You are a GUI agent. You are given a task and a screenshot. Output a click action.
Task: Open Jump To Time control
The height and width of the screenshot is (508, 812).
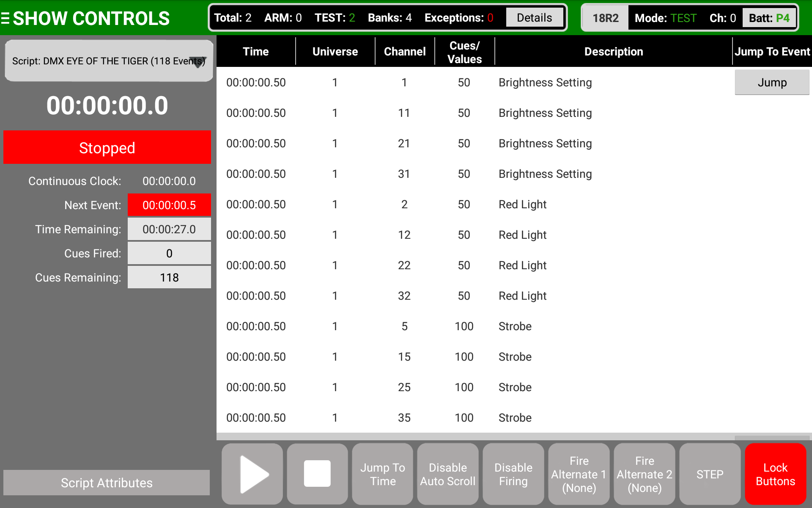click(383, 474)
